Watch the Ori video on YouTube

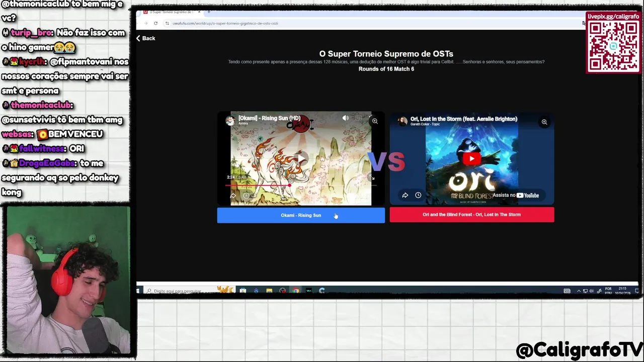[516, 196]
